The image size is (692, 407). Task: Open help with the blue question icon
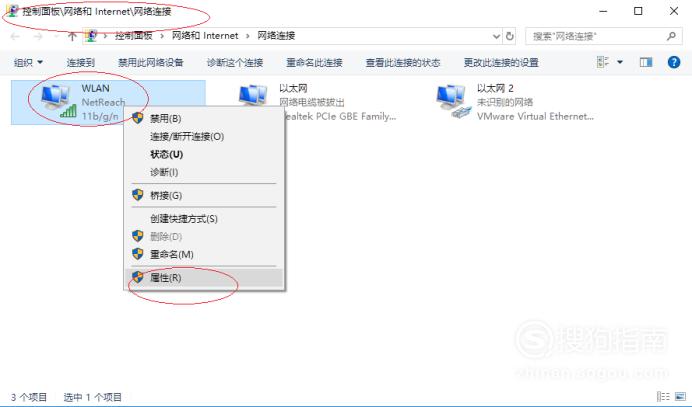point(673,62)
